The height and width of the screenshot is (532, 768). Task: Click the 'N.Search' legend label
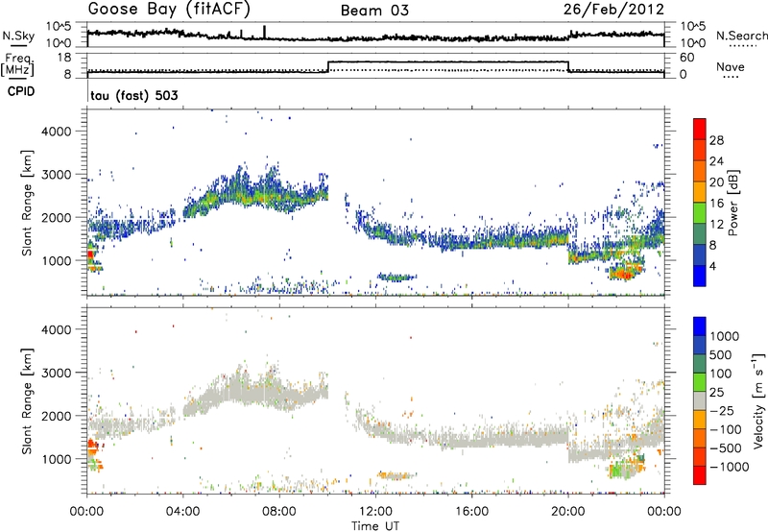point(741,36)
